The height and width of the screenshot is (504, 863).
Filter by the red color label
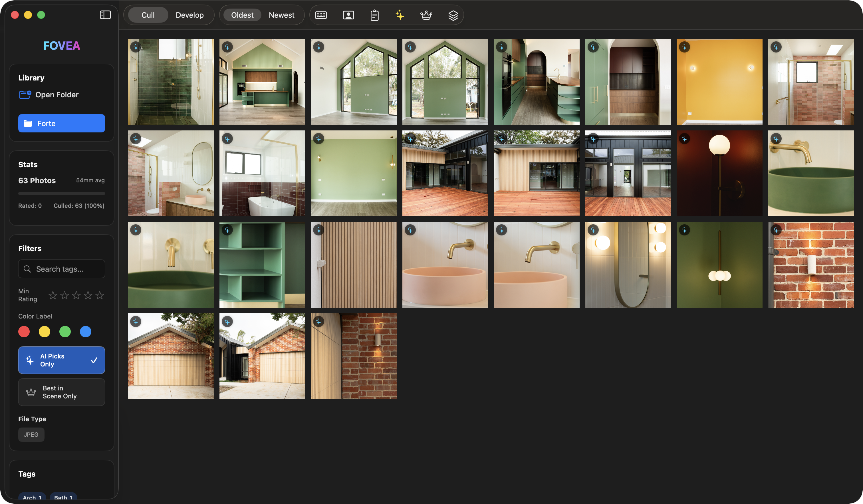[x=24, y=331]
